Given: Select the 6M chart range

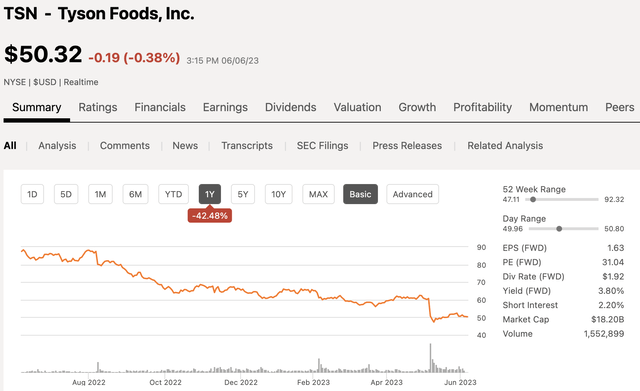Looking at the screenshot, I should (136, 194).
